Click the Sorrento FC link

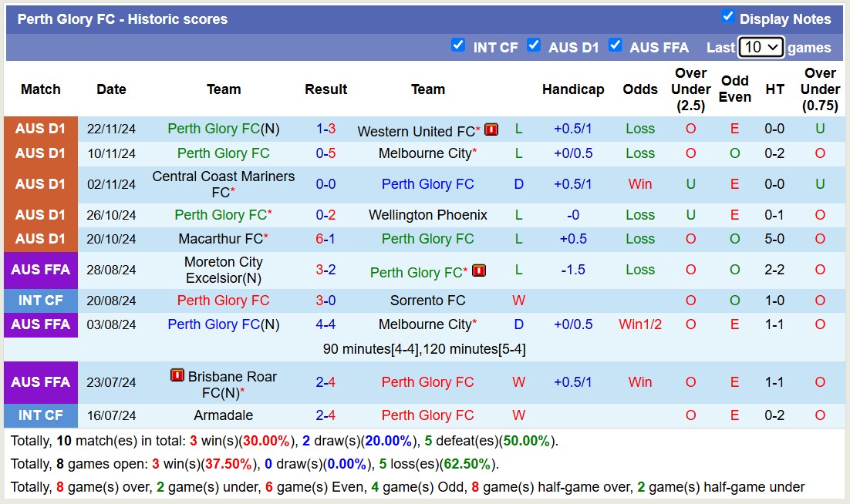pos(428,300)
